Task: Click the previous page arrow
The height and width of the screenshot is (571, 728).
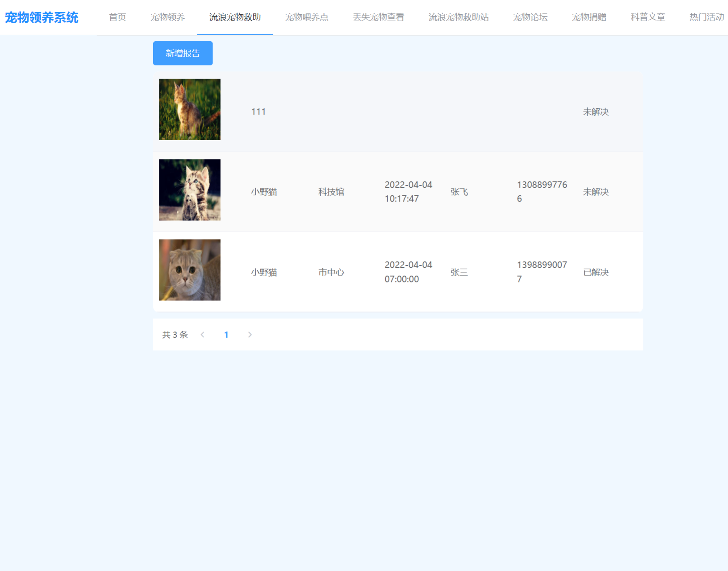Action: (x=203, y=335)
